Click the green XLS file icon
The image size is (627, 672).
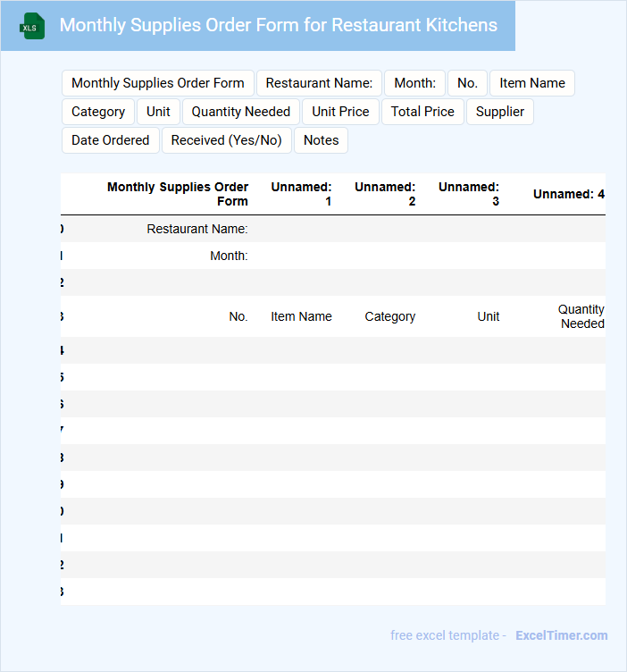tap(32, 26)
